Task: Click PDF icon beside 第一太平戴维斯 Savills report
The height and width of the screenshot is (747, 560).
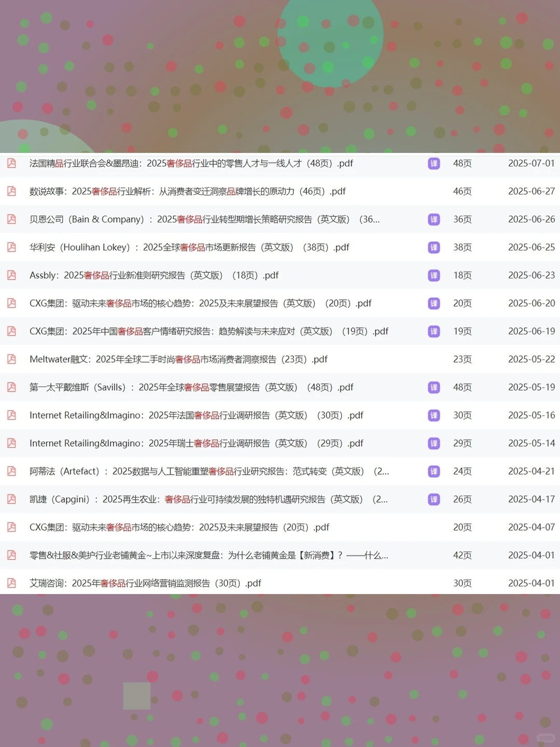Action: tap(11, 388)
